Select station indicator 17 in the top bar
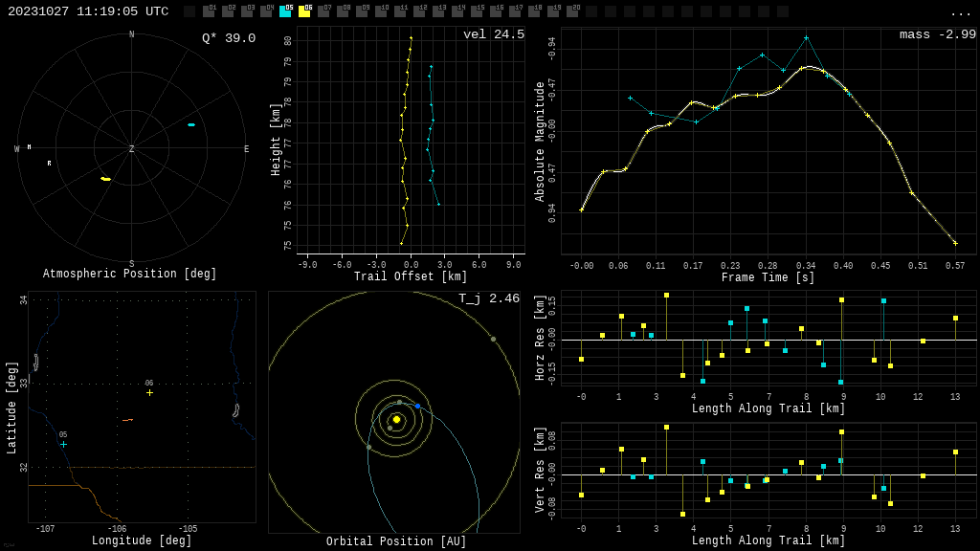The width and height of the screenshot is (980, 551). click(x=515, y=11)
